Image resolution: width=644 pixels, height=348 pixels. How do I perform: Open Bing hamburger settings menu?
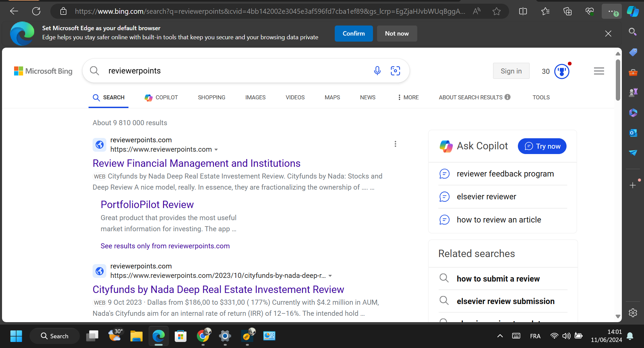point(599,71)
